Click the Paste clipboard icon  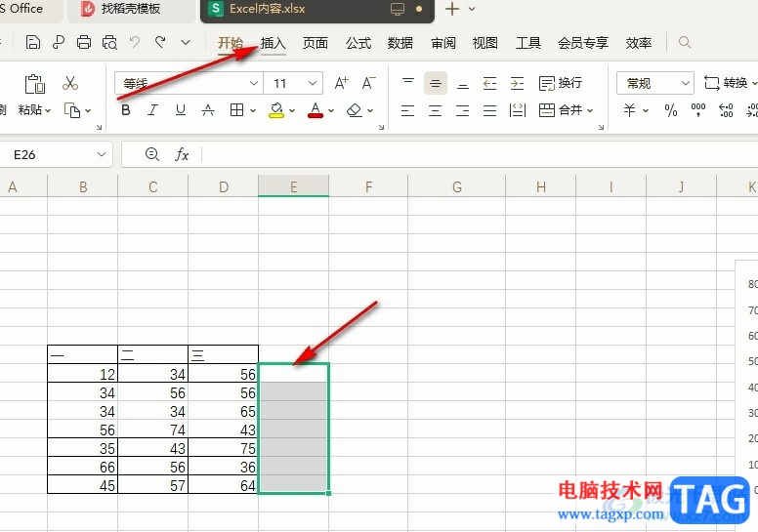coord(35,84)
